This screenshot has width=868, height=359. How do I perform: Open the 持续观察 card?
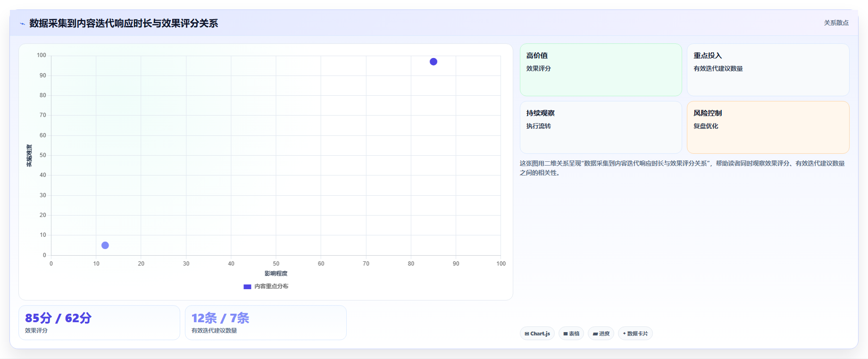pos(601,127)
